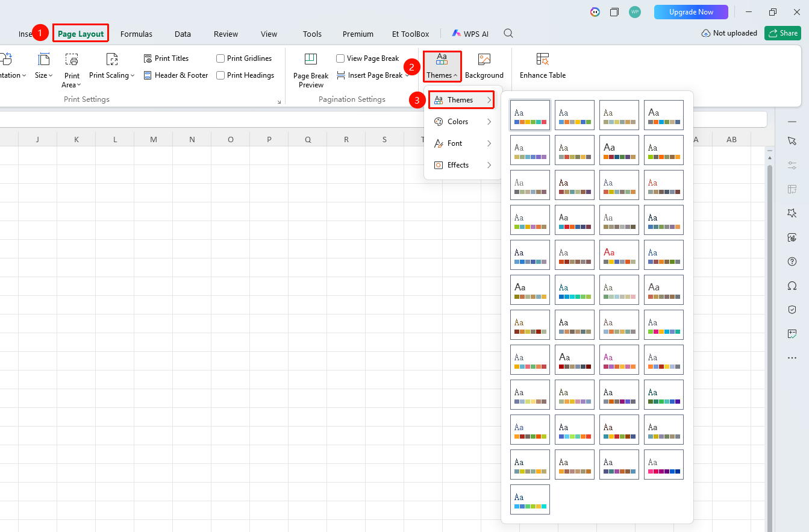Expand the Colors submenu

pos(463,122)
